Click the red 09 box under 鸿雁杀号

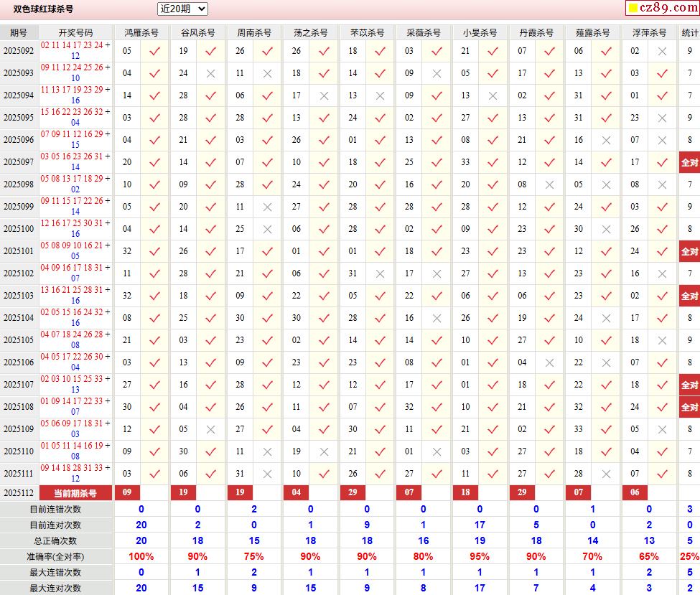pos(127,493)
